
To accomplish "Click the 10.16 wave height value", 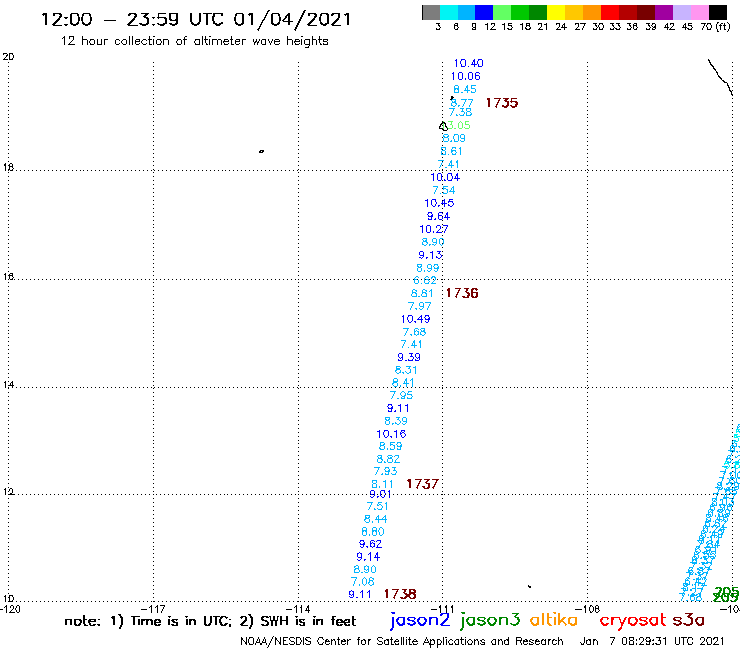I will click(x=391, y=434).
